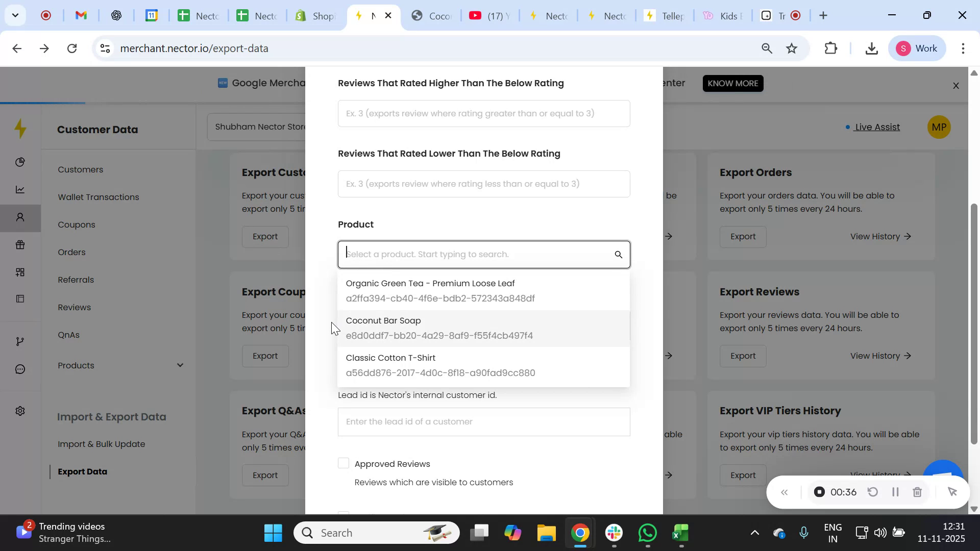Click the Nector lightning logo icon
Image resolution: width=980 pixels, height=551 pixels.
pos(20,129)
